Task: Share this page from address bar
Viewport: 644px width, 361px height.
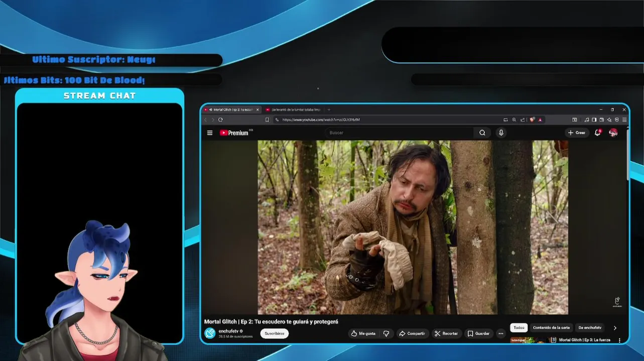Action: (x=523, y=120)
